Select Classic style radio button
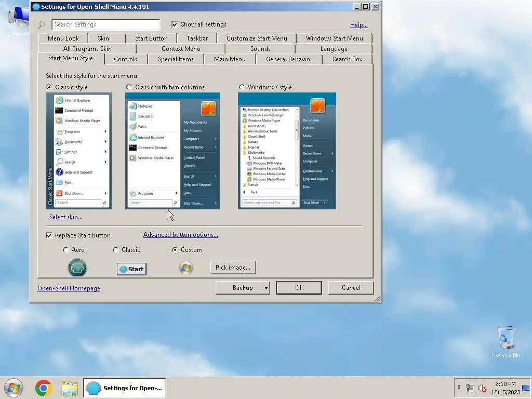The image size is (532, 399). coord(49,87)
